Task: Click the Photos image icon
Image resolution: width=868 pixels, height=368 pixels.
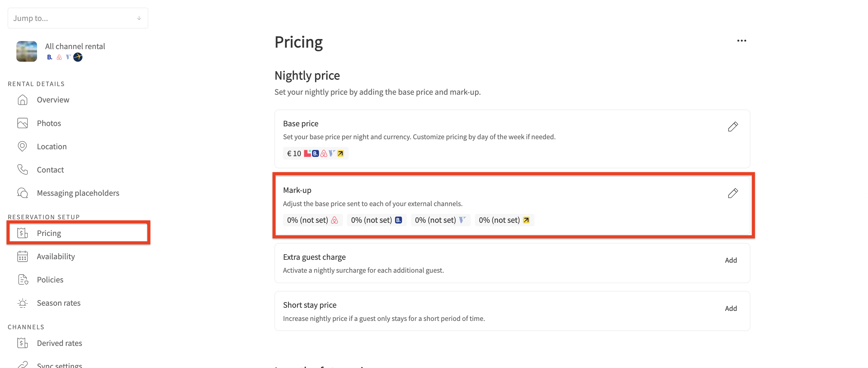Action: (23, 123)
